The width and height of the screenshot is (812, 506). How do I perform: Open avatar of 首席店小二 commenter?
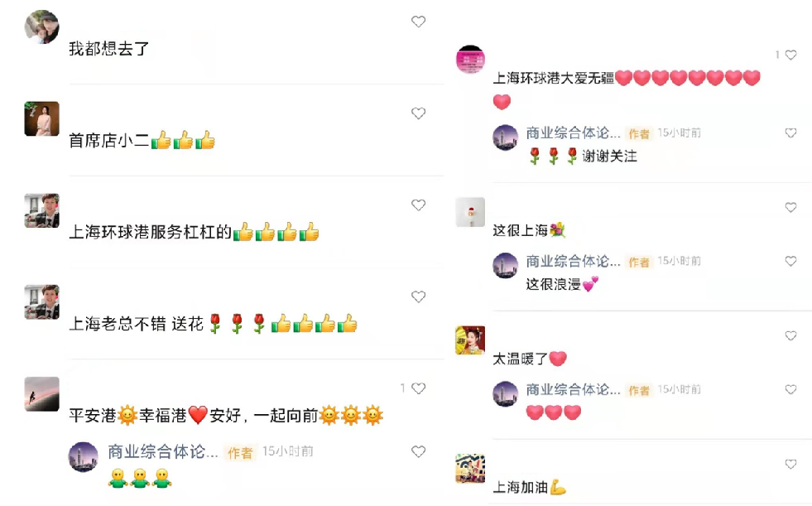(x=42, y=118)
